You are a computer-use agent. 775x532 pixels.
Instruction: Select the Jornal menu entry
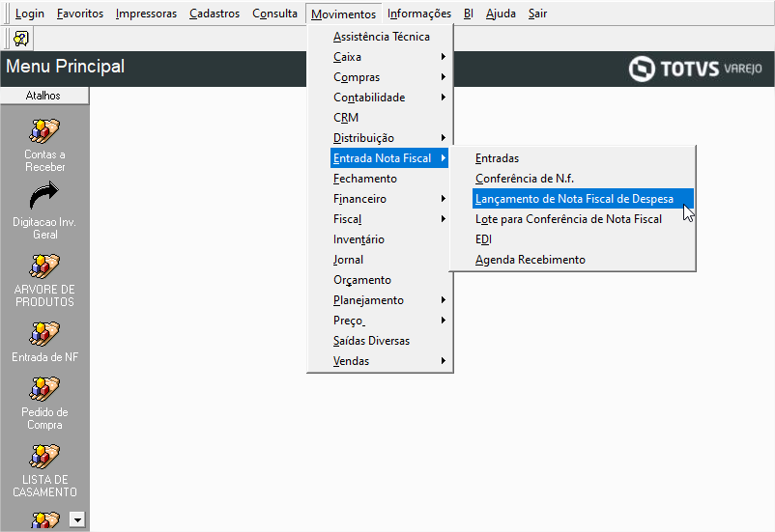pyautogui.click(x=380, y=260)
